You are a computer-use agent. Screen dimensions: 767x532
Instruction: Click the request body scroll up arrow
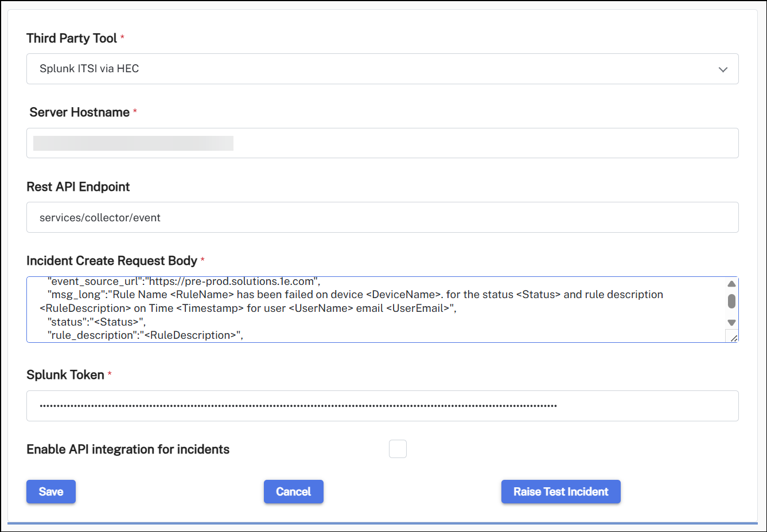coord(731,284)
